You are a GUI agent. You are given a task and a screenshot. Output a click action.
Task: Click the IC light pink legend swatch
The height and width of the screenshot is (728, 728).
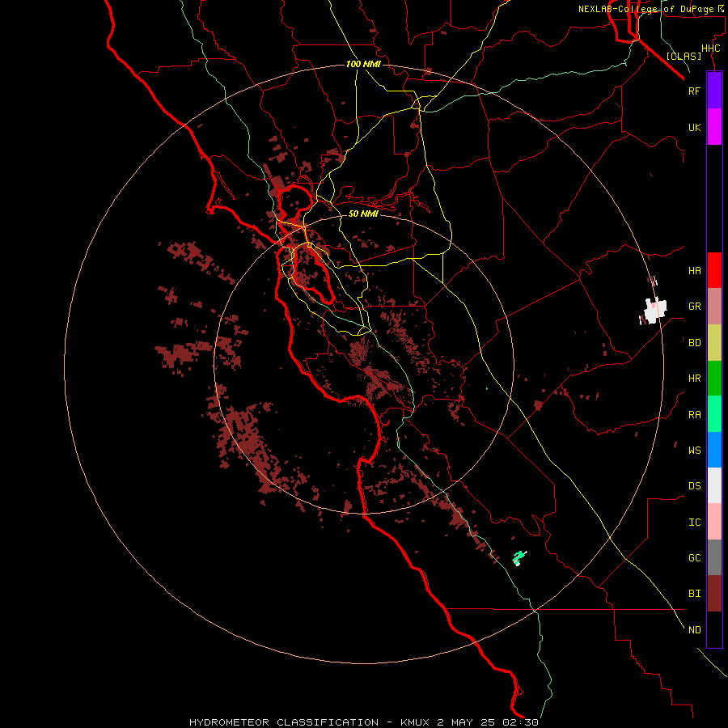(714, 522)
